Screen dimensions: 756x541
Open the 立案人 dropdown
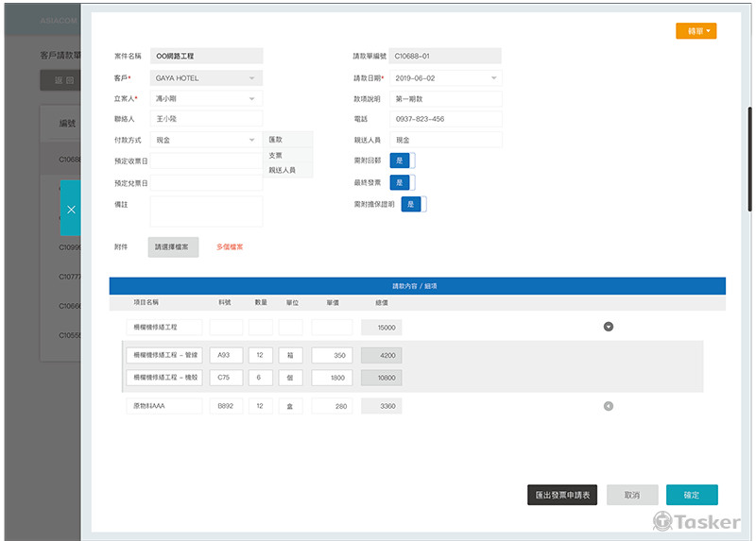pyautogui.click(x=206, y=98)
